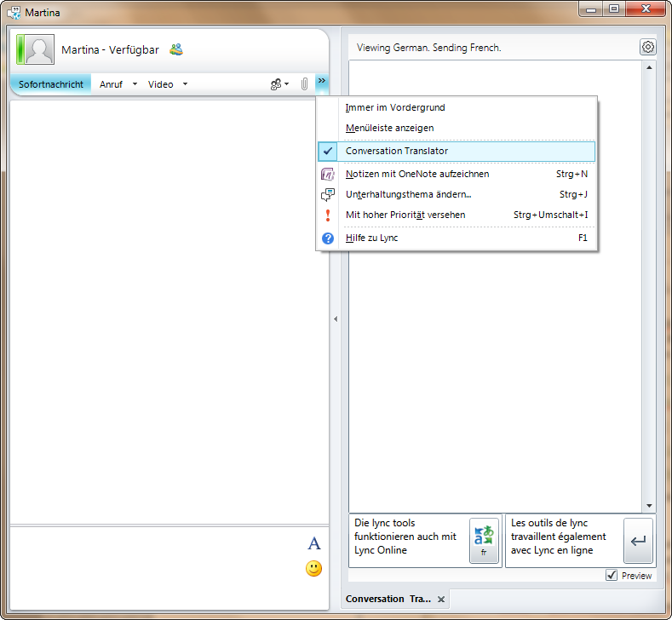The image size is (672, 620).
Task: Click the translator scrollbar down arrow
Action: click(x=649, y=506)
